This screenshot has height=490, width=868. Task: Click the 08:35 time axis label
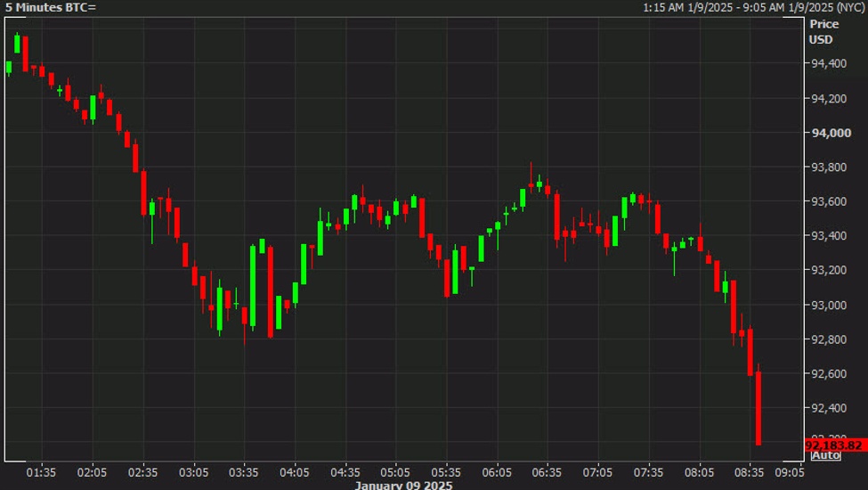pyautogui.click(x=749, y=472)
